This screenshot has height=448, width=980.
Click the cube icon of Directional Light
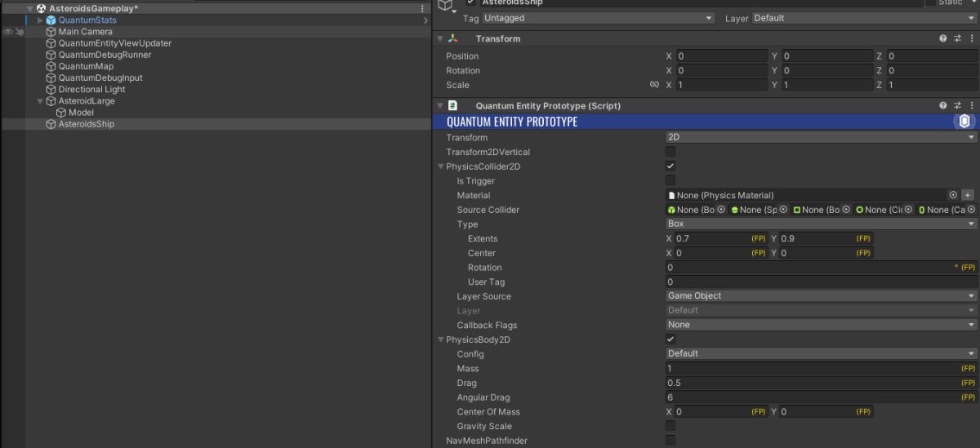[x=51, y=90]
